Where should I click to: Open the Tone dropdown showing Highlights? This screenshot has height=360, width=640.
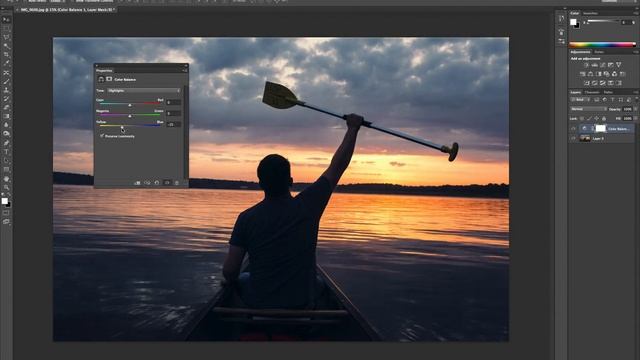[144, 91]
